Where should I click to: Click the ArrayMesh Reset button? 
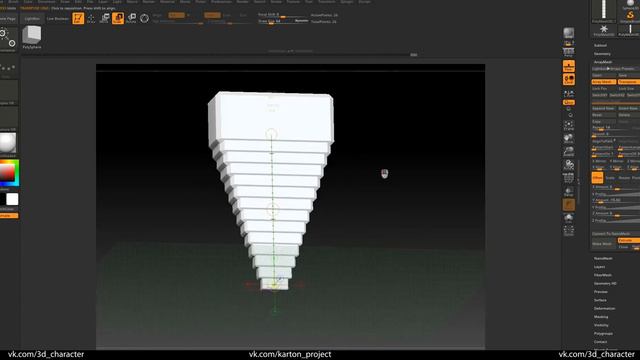click(x=604, y=115)
